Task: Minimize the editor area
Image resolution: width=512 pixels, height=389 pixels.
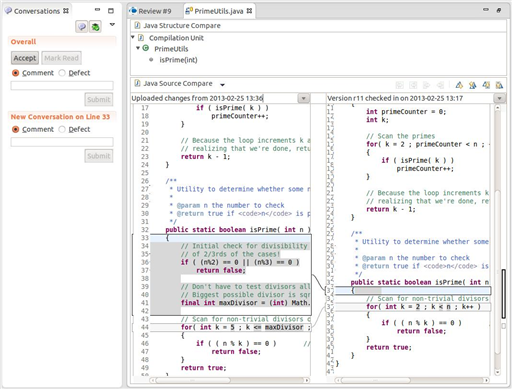Action: coord(486,10)
